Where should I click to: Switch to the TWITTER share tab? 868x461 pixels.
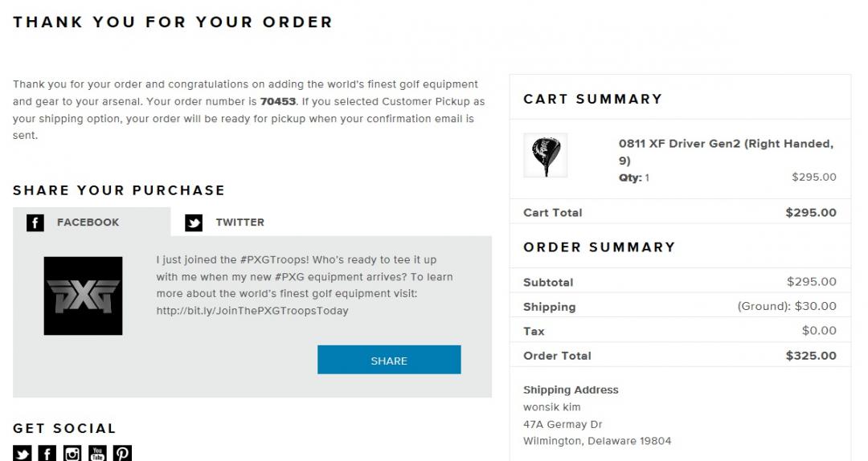coord(240,222)
